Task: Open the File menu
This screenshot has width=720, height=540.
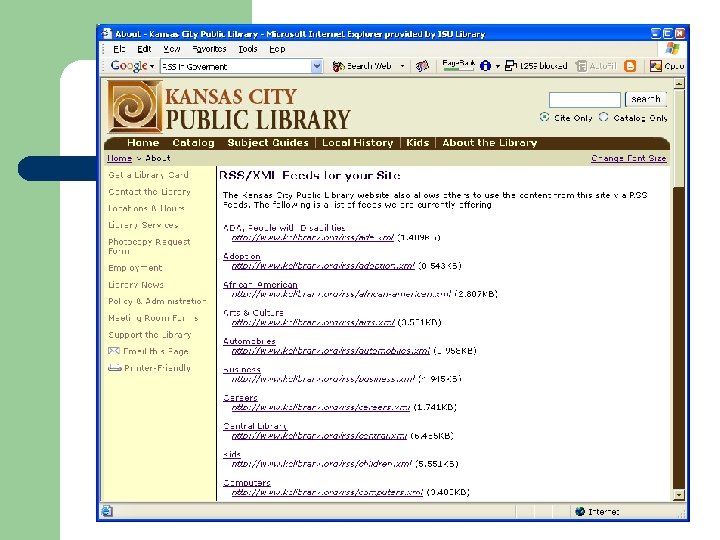Action: click(119, 49)
